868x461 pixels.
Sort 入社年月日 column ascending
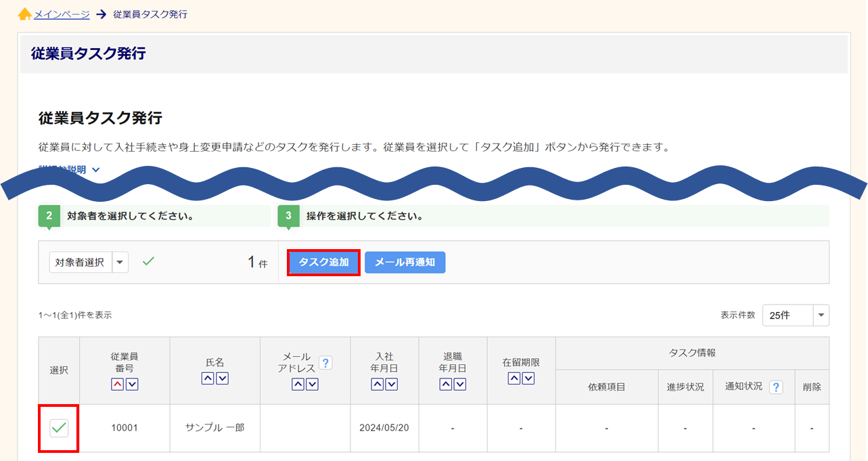378,385
